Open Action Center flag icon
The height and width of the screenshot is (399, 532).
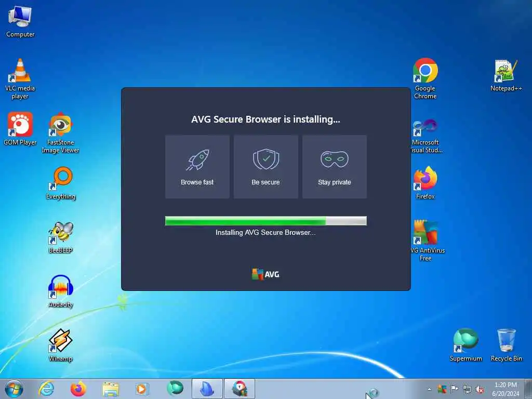tap(454, 389)
